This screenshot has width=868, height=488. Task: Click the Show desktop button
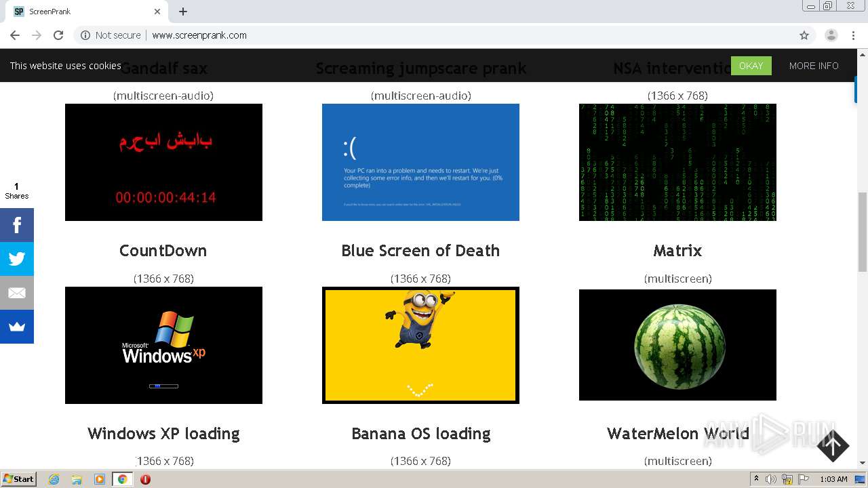[x=861, y=479]
